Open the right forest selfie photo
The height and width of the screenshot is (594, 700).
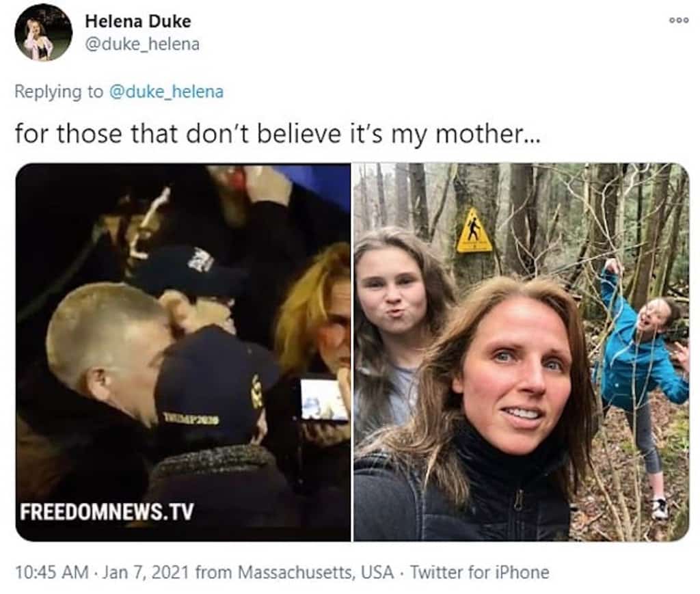522,352
